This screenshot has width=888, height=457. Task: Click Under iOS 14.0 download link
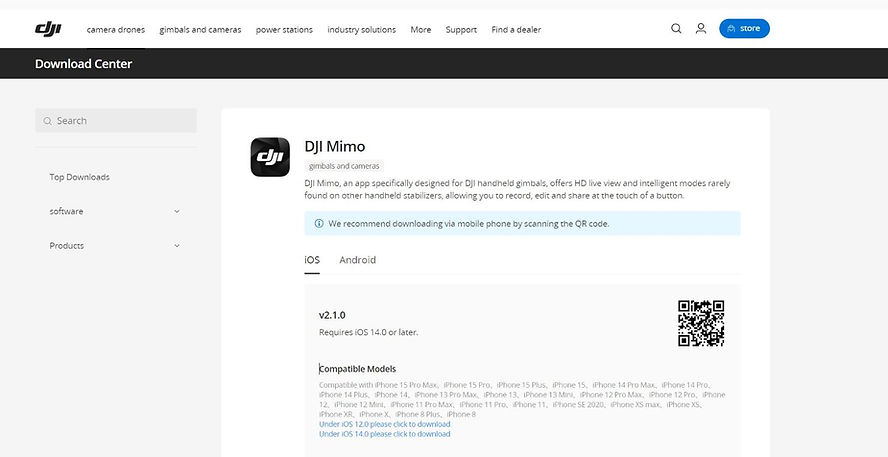pyautogui.click(x=385, y=434)
